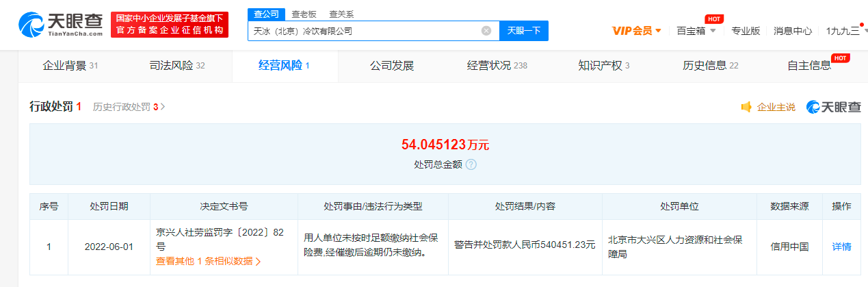
Task: Click the help question mark beside 处罚总金额
Action: pyautogui.click(x=471, y=164)
